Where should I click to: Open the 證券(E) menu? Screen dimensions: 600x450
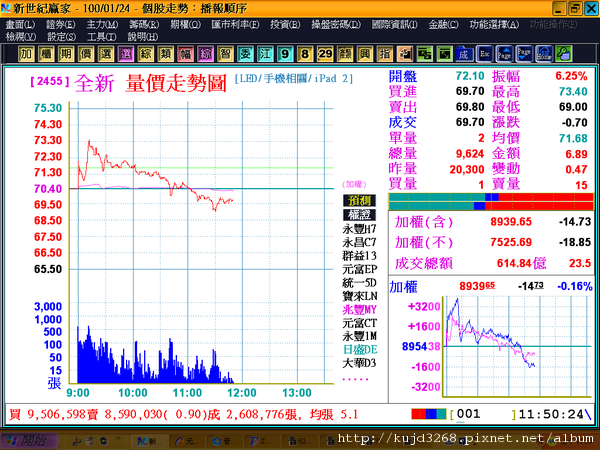tap(60, 25)
